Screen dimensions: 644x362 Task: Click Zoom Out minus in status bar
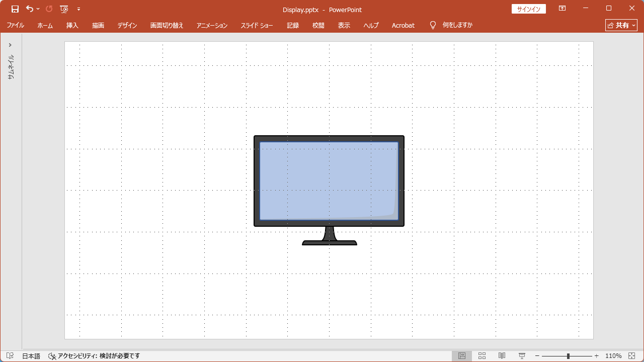(537, 355)
